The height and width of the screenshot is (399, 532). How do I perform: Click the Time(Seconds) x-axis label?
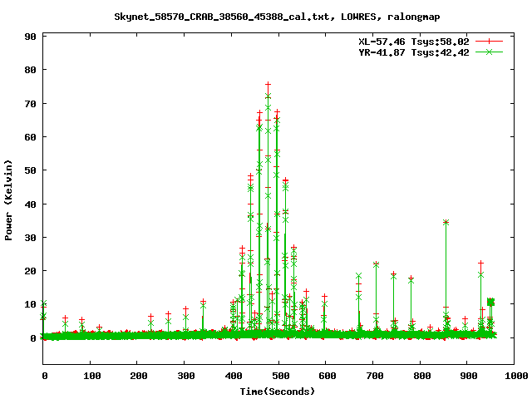278,392
